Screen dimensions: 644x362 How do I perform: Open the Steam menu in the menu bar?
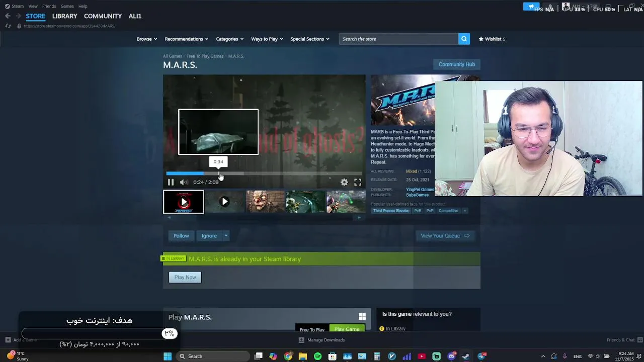[x=15, y=6]
